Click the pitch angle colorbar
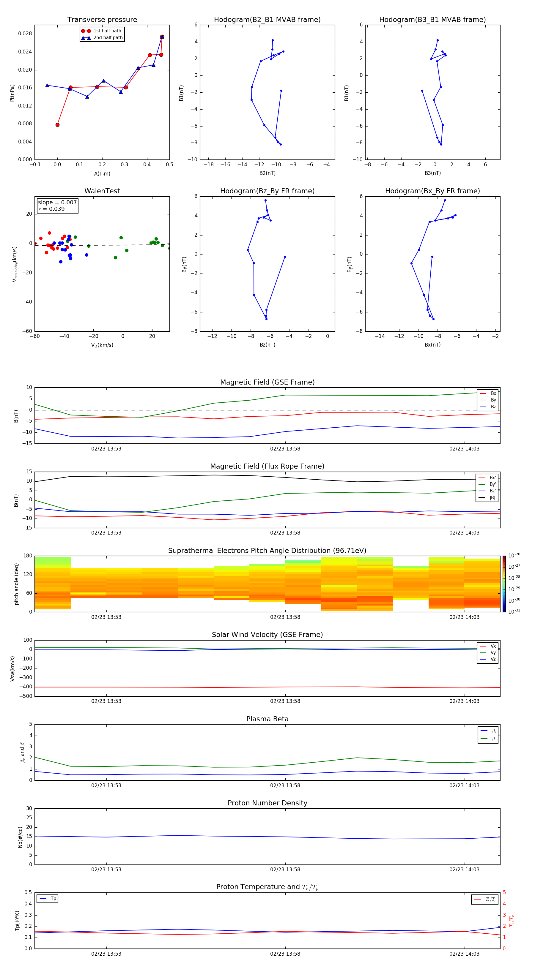535x980 pixels. coord(504,584)
